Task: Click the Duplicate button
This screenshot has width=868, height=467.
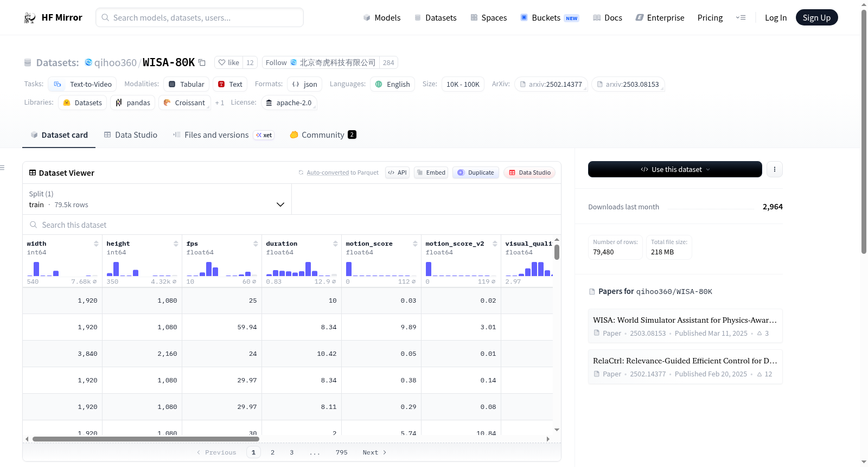Action: (x=475, y=172)
